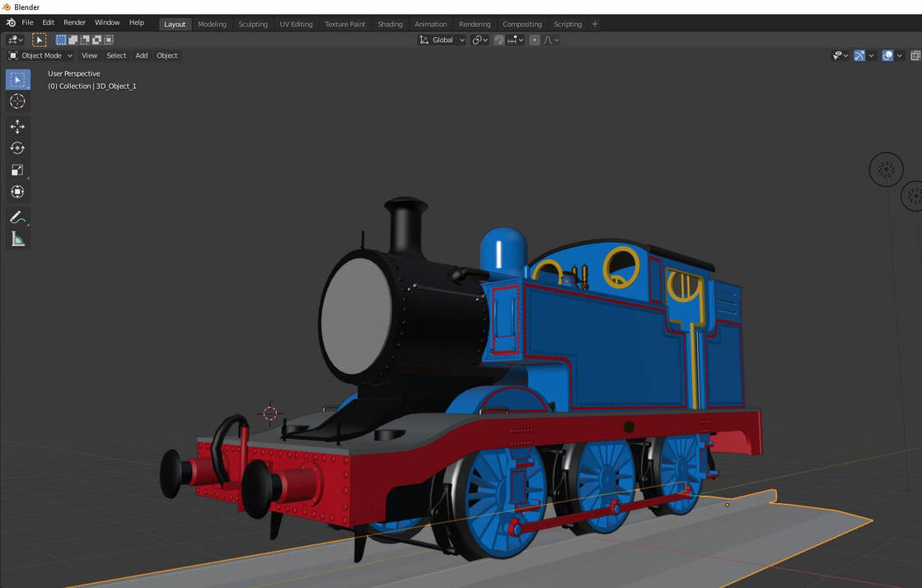
Task: Activate the Rotate tool
Action: point(17,148)
